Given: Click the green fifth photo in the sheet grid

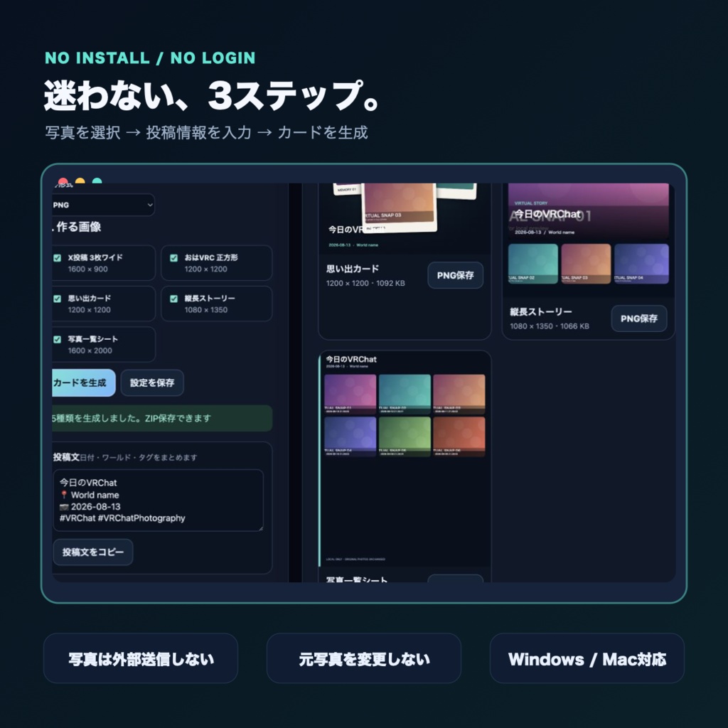Looking at the screenshot, I should click(405, 437).
